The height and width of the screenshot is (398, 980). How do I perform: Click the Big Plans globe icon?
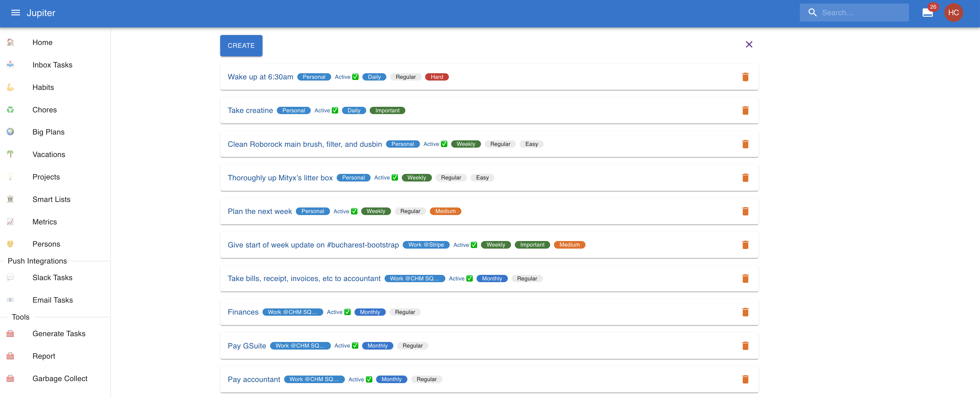(x=10, y=132)
